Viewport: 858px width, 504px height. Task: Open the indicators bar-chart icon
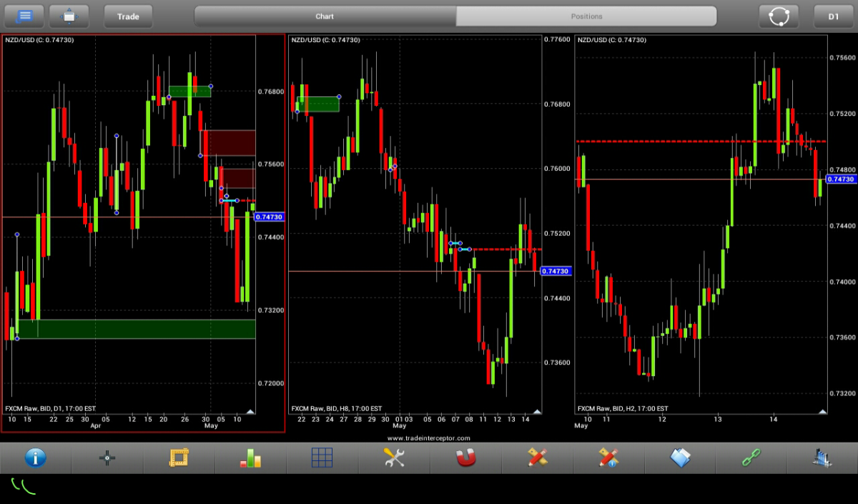pyautogui.click(x=250, y=458)
